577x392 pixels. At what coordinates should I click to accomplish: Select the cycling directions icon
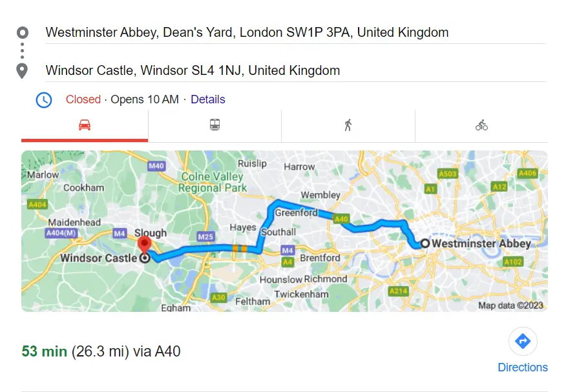point(481,124)
